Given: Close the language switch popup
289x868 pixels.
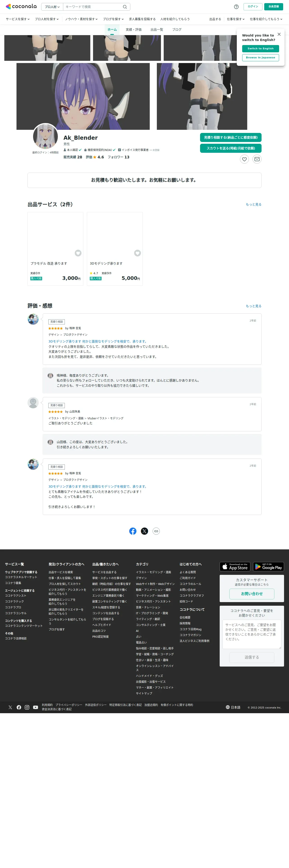Looking at the screenshot, I should click(x=279, y=34).
